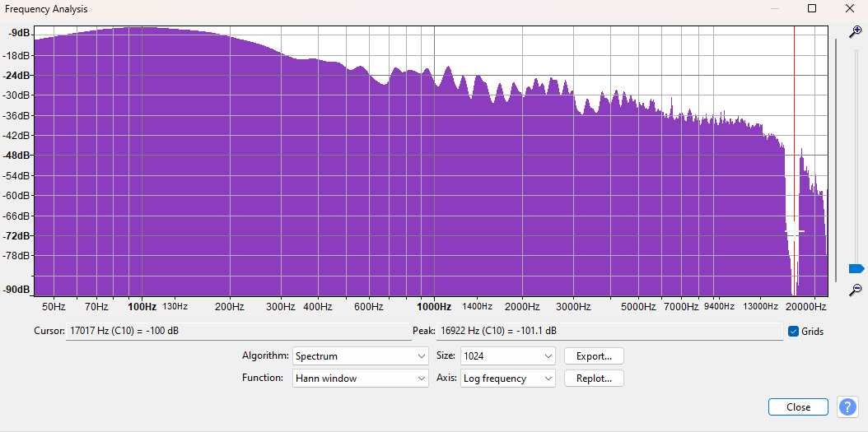
Task: Click the blue vertical zoom slider thumb
Action: 856,268
